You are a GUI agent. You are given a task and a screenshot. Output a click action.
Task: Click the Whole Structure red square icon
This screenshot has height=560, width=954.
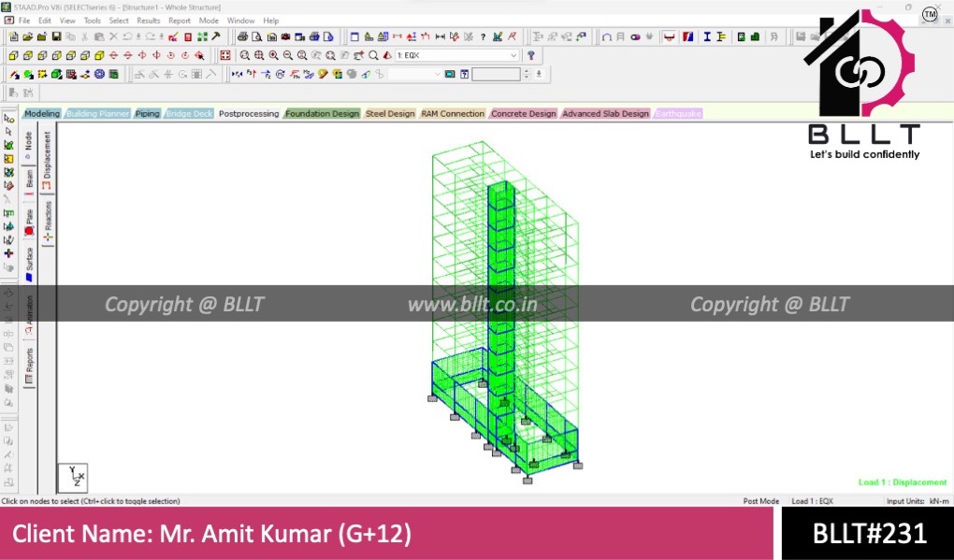(x=225, y=55)
